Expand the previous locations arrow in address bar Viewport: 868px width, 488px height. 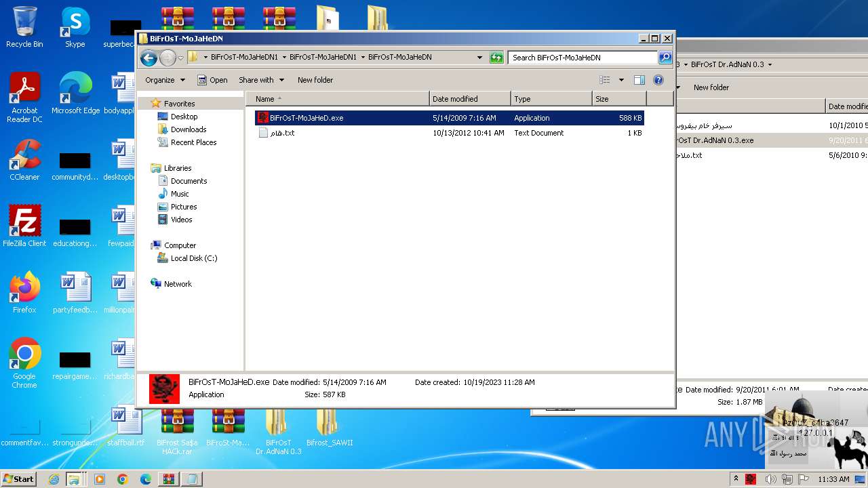(x=479, y=58)
